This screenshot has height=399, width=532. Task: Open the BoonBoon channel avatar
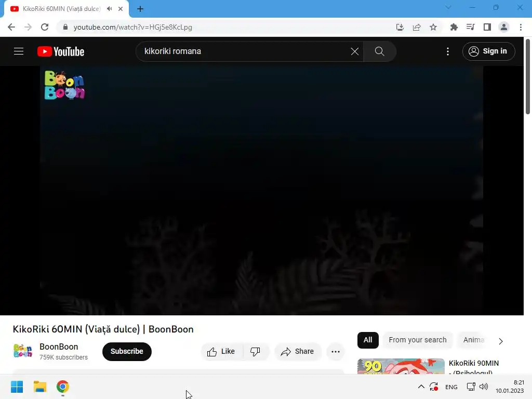23,351
